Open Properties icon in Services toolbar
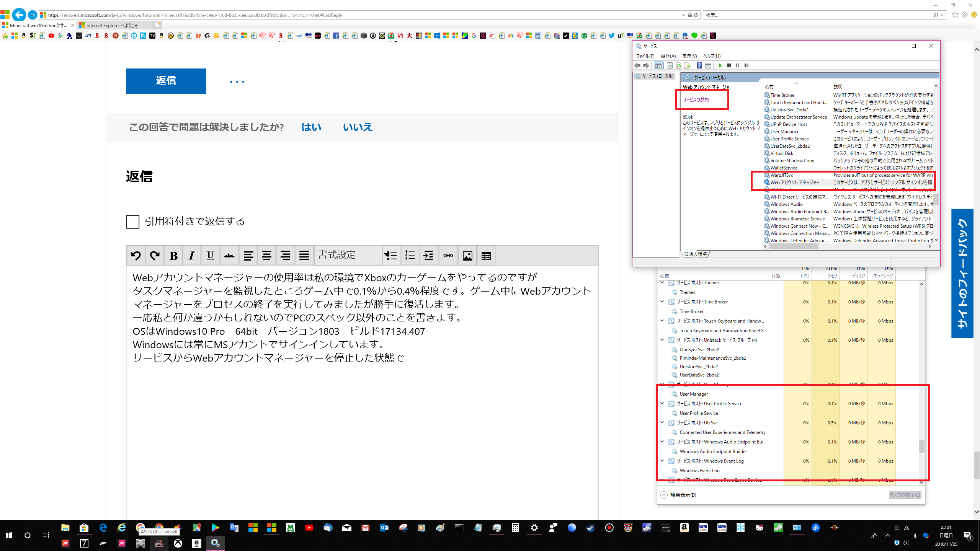This screenshot has width=980, height=551. click(x=670, y=65)
